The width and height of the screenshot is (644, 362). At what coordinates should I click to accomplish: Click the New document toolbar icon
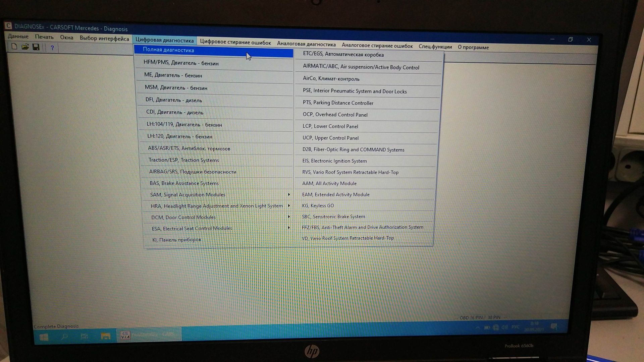click(14, 47)
